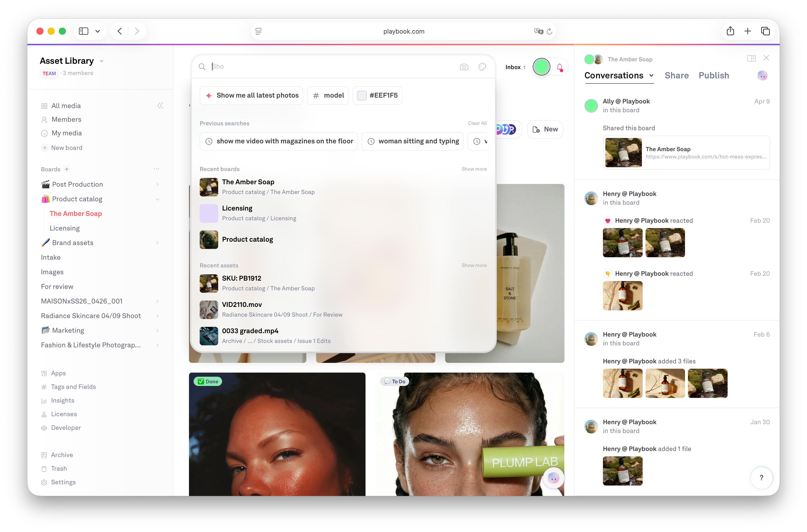Open the Safari sidebar options dropdown arrow

point(98,31)
